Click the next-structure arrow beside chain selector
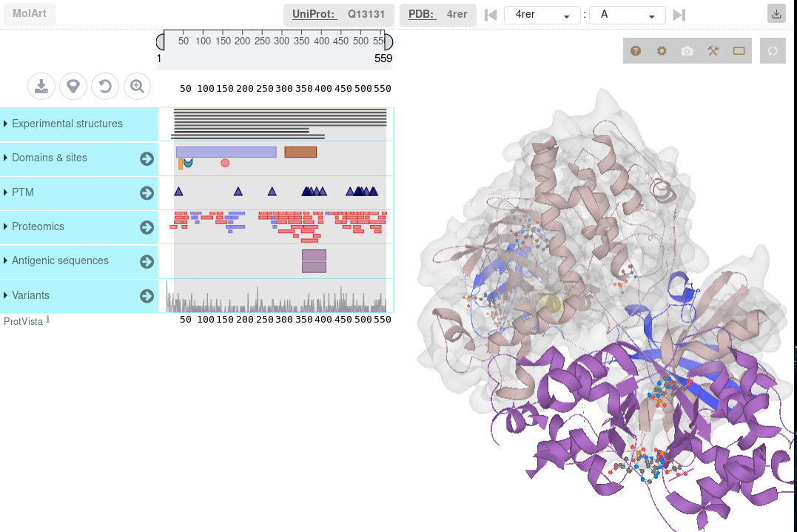 [679, 14]
